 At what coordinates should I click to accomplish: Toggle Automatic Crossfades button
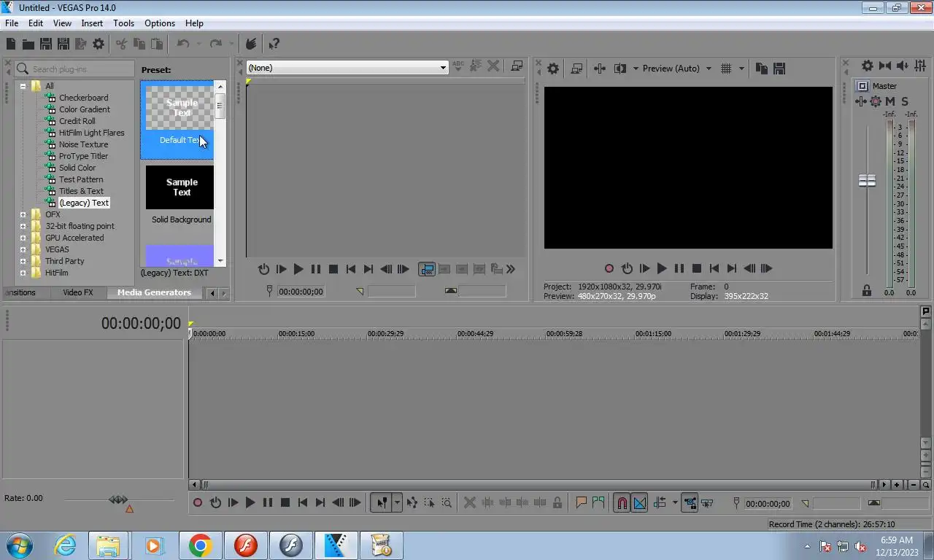(639, 503)
